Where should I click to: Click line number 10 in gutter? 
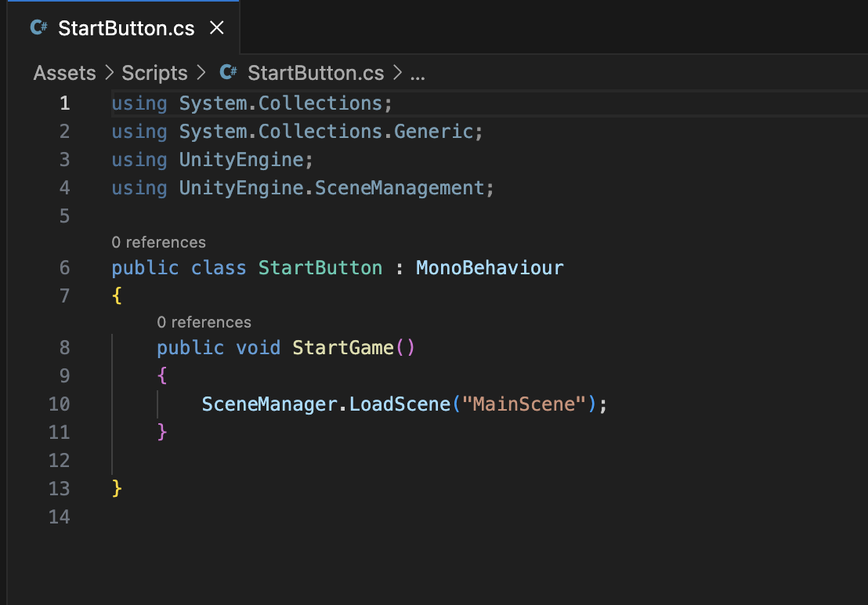point(60,404)
